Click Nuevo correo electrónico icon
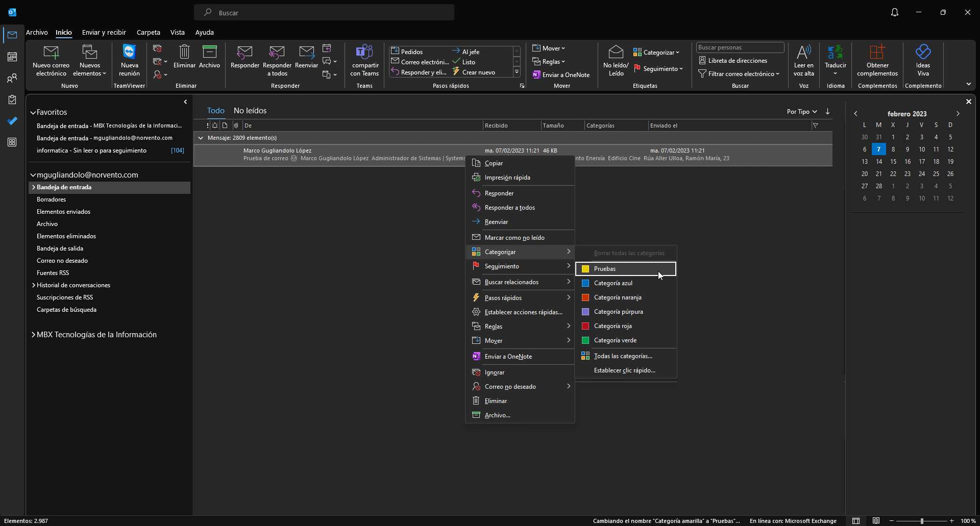This screenshot has height=526, width=980. pos(51,53)
